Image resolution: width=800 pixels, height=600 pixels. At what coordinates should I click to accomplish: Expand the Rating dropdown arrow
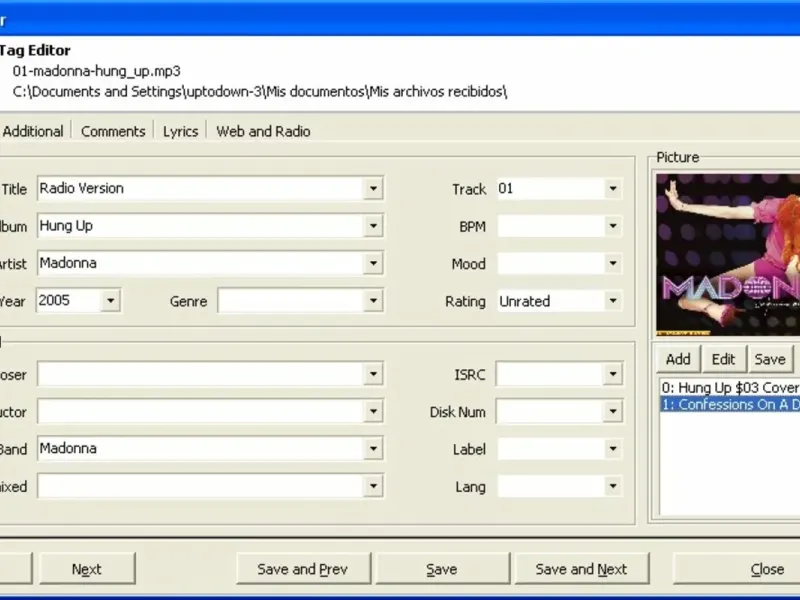(613, 301)
